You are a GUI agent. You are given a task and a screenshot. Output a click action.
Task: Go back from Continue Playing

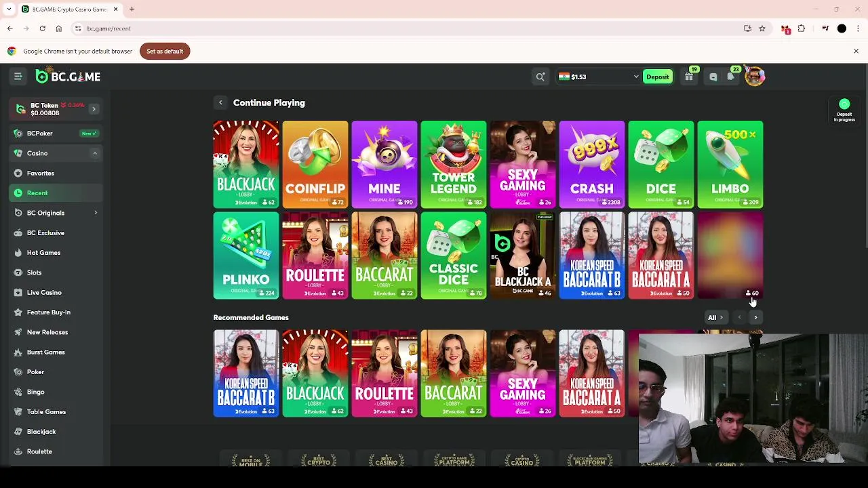pyautogui.click(x=220, y=102)
